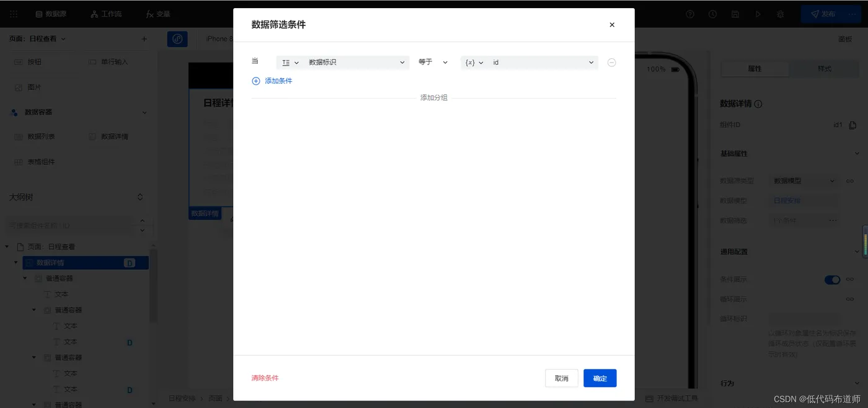Click 添加分组 to add a group
The image size is (868, 408).
click(x=434, y=98)
